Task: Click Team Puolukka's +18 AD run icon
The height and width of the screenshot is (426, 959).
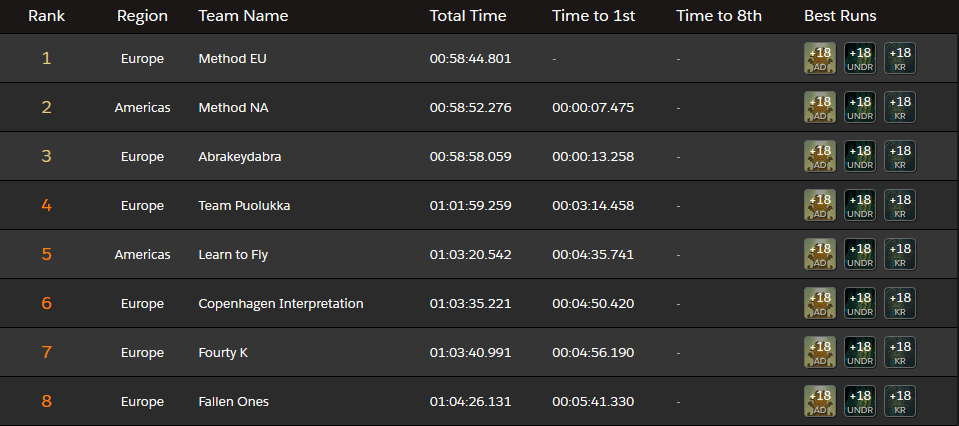Action: (x=820, y=205)
